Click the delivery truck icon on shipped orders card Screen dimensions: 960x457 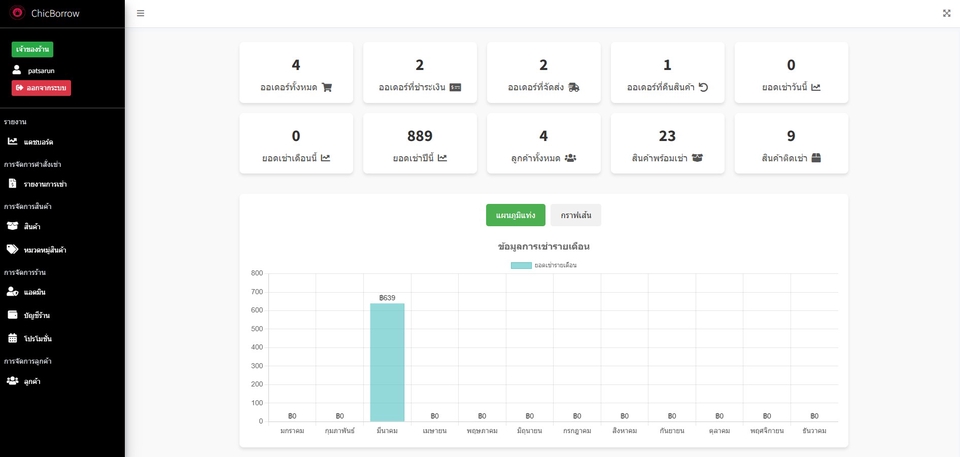coord(574,88)
